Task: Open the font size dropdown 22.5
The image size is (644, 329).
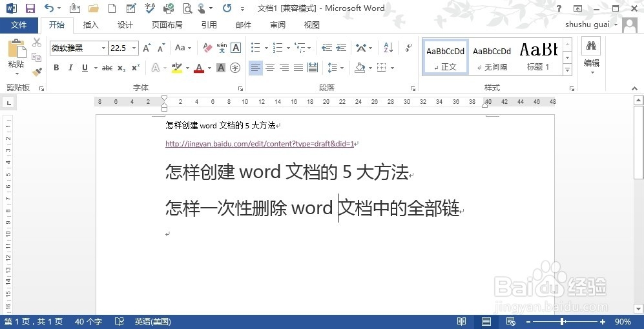Action: pyautogui.click(x=134, y=48)
